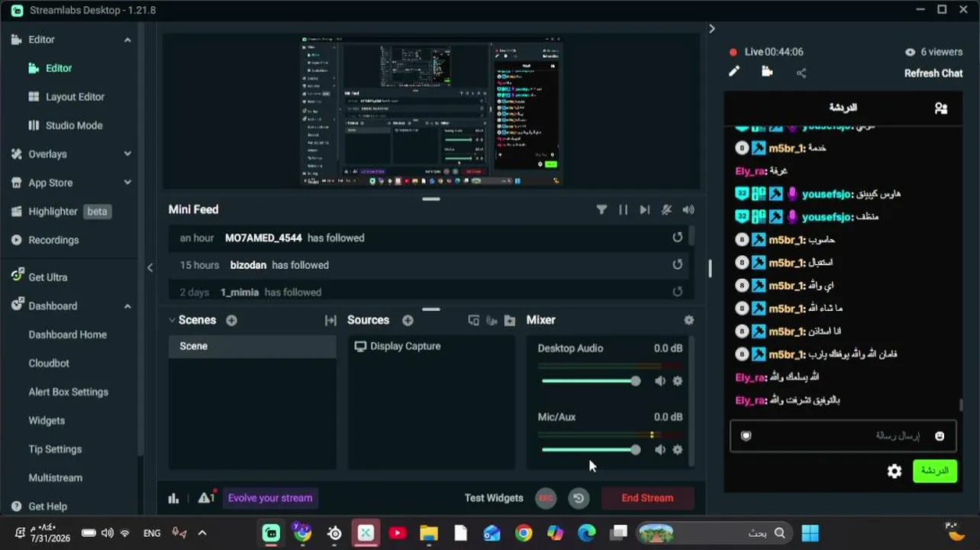Click Refresh Chat

(x=933, y=73)
